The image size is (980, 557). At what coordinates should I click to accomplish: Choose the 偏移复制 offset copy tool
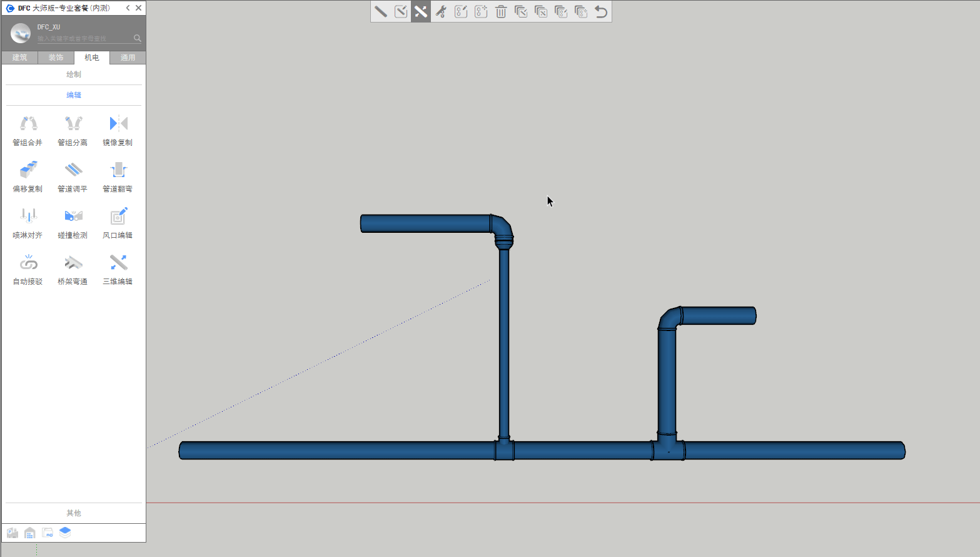pyautogui.click(x=28, y=176)
